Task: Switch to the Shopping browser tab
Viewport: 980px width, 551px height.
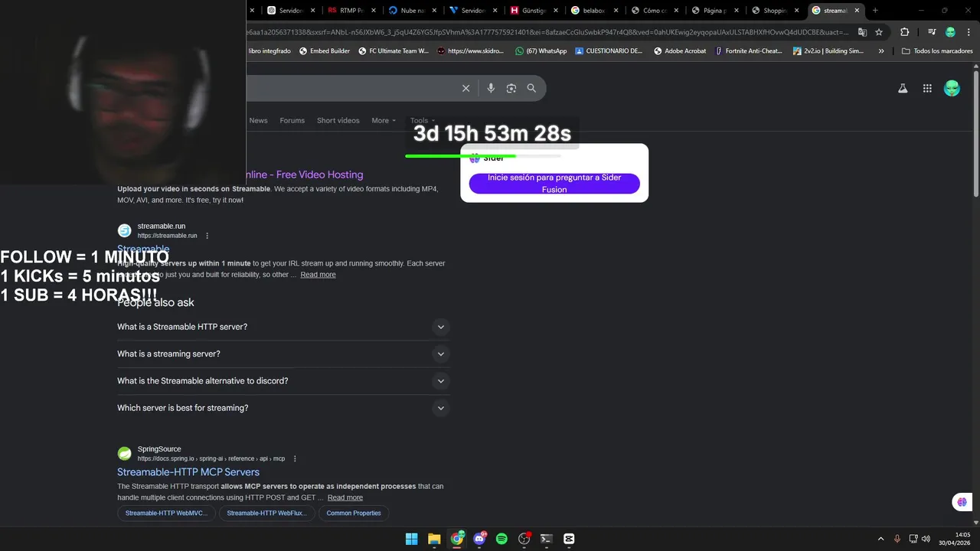Action: [775, 11]
